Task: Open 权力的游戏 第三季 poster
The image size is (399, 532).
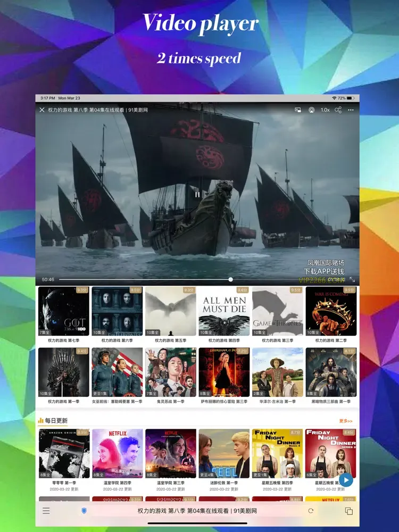Action: click(x=278, y=311)
